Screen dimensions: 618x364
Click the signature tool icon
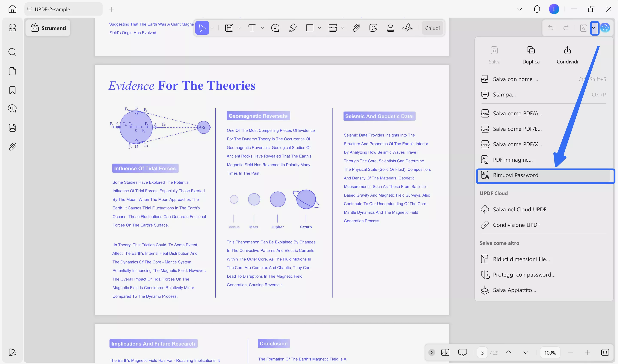[407, 28]
